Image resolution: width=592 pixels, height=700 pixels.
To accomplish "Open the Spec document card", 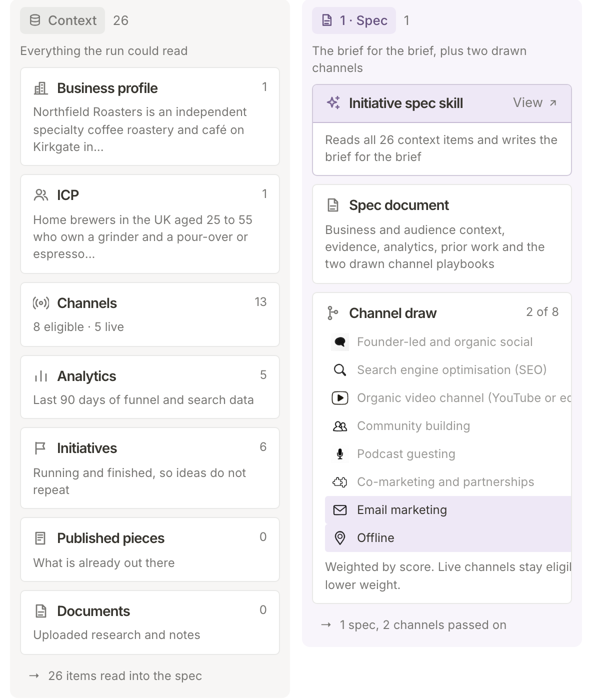I will click(442, 234).
